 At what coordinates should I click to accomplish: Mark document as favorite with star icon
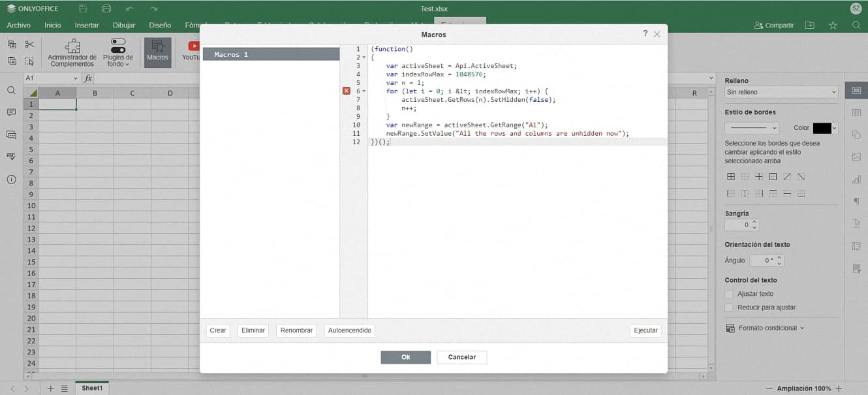click(x=833, y=25)
